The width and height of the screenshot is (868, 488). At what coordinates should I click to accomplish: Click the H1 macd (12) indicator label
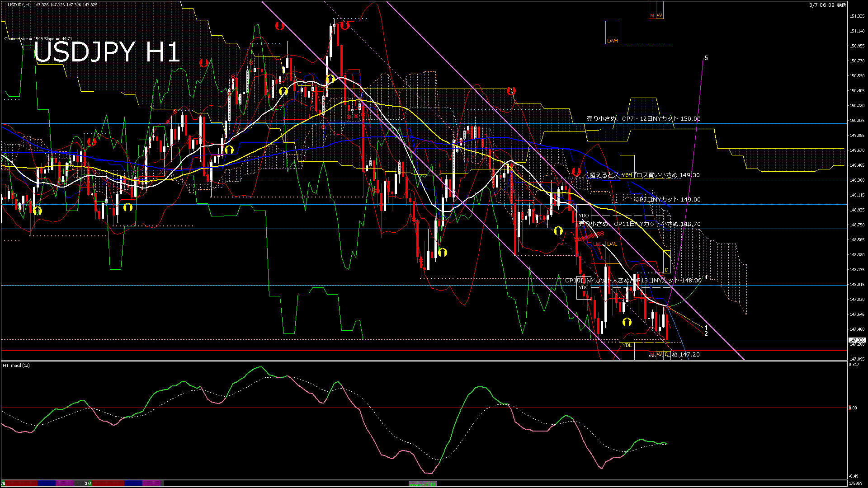tap(16, 365)
